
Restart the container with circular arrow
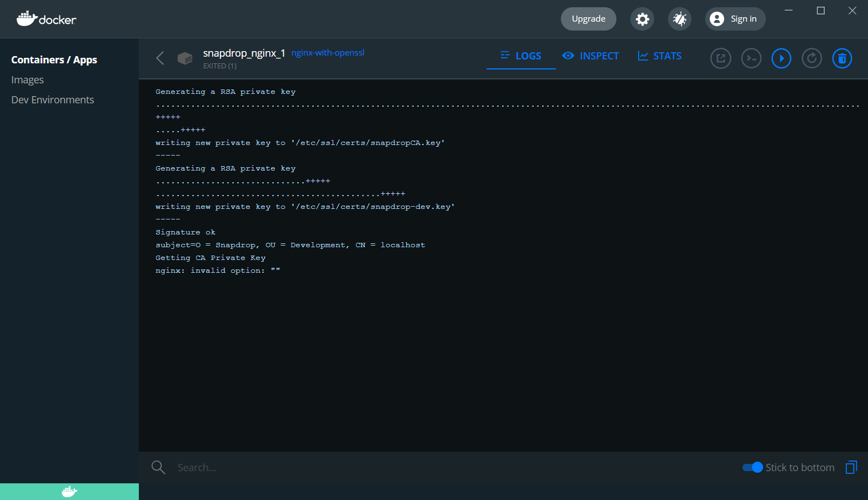[811, 58]
